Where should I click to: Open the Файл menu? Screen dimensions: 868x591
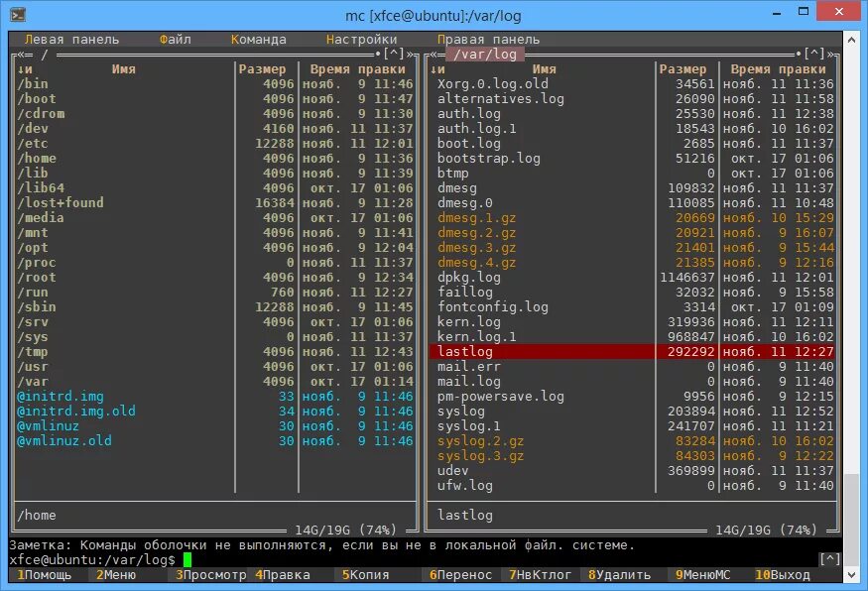(x=176, y=40)
